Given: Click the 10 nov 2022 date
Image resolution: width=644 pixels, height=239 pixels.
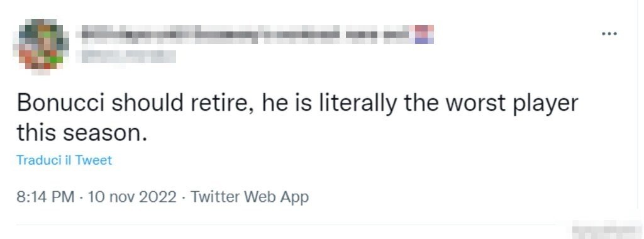Looking at the screenshot, I should click(132, 197).
